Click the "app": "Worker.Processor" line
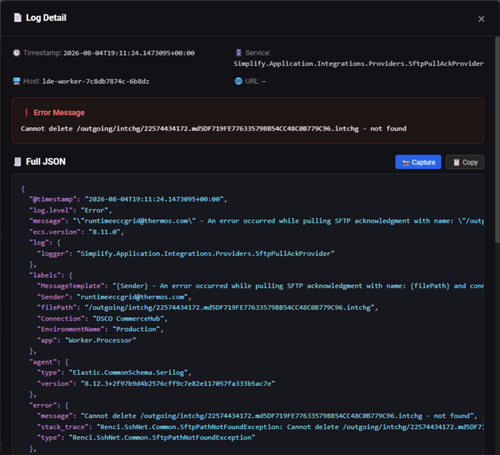The image size is (500, 455). [87, 340]
